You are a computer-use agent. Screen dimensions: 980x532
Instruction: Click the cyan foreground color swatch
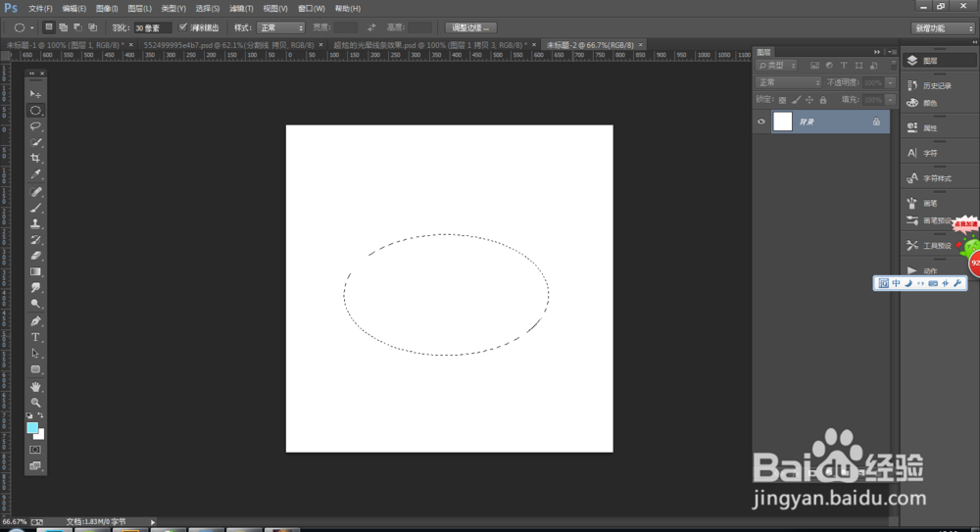coord(31,427)
